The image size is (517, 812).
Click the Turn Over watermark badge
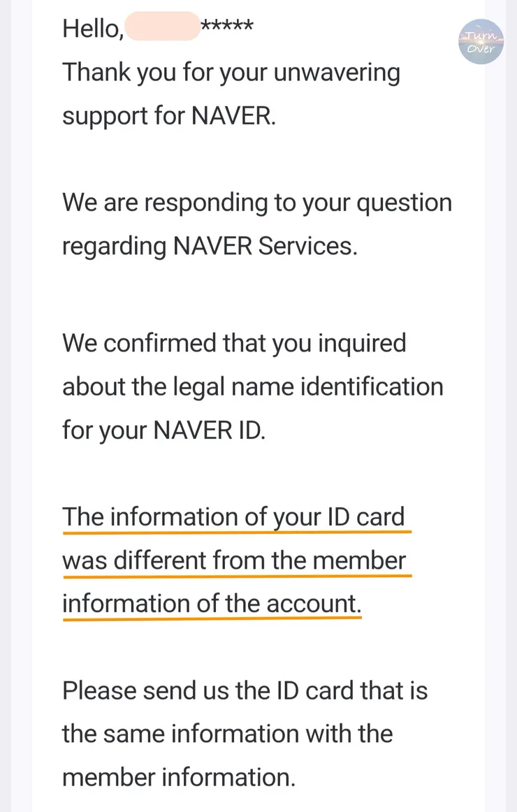tap(481, 42)
